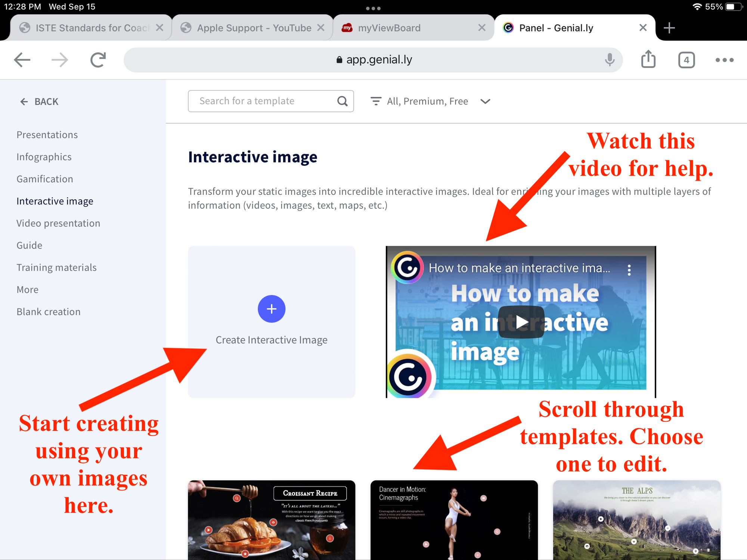Open the tab count switcher showing 4
747x560 pixels.
coord(686,60)
